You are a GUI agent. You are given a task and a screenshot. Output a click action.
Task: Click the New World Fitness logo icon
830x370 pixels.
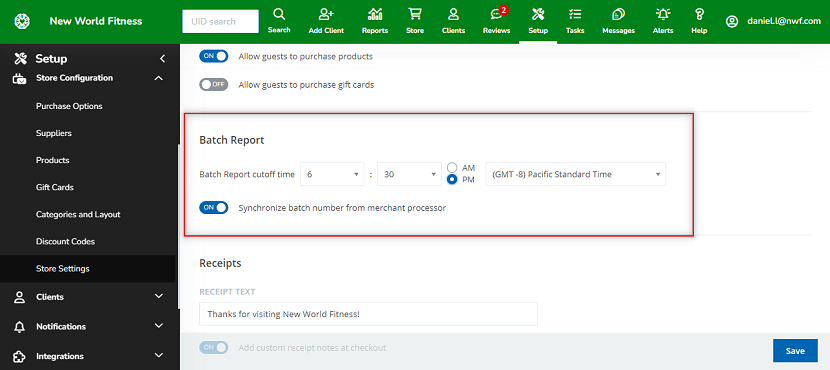(22, 21)
